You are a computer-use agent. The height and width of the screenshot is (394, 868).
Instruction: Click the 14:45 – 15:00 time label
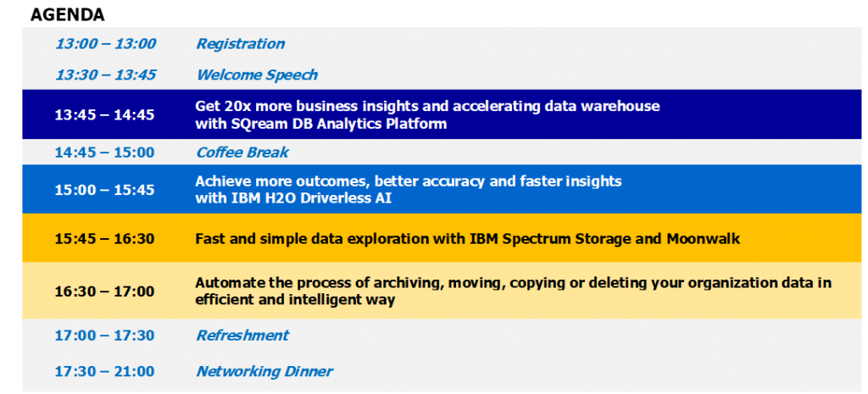coord(104,153)
